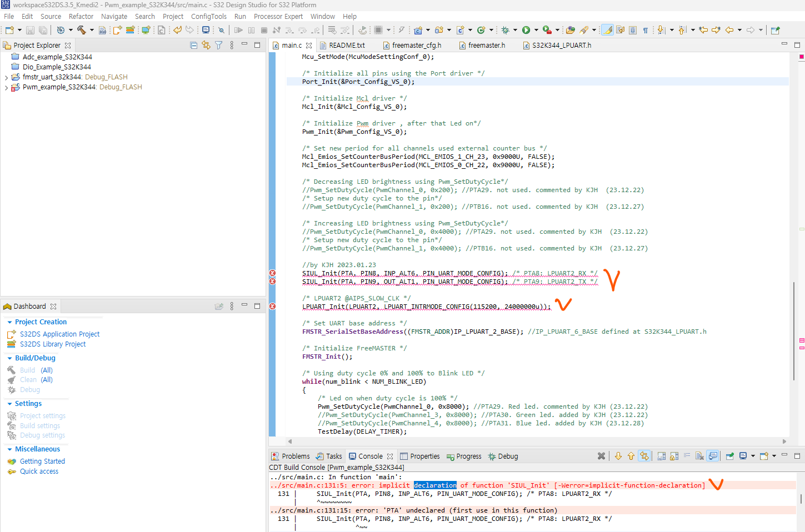Screen dimensions: 805x532
Task: Open Getting Started from the Dashboard
Action: pyautogui.click(x=42, y=461)
